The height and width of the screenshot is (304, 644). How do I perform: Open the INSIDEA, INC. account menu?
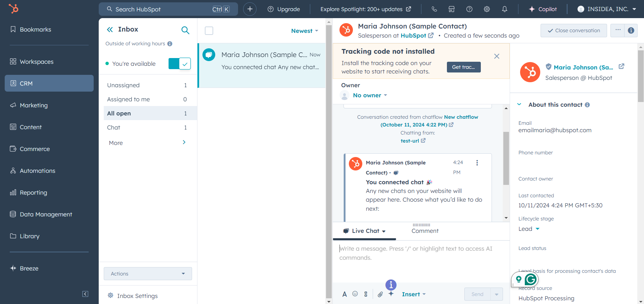coord(607,9)
